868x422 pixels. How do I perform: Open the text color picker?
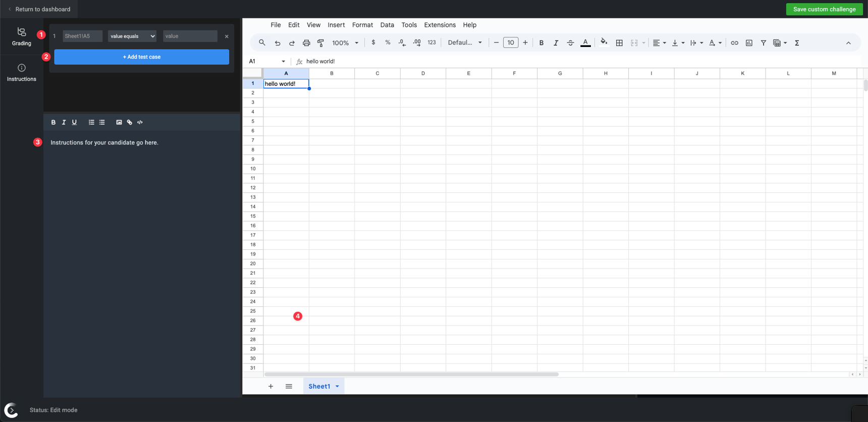(x=585, y=43)
